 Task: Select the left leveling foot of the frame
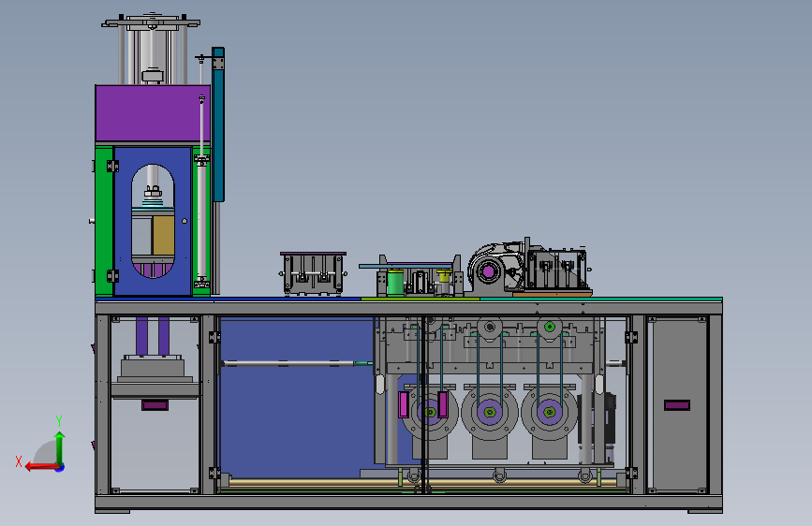(x=112, y=512)
